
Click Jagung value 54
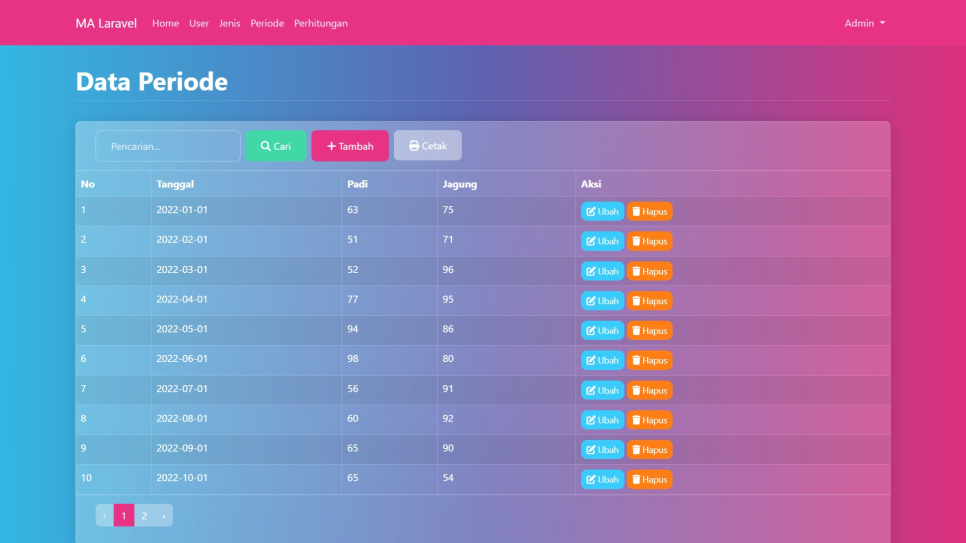[x=448, y=478]
